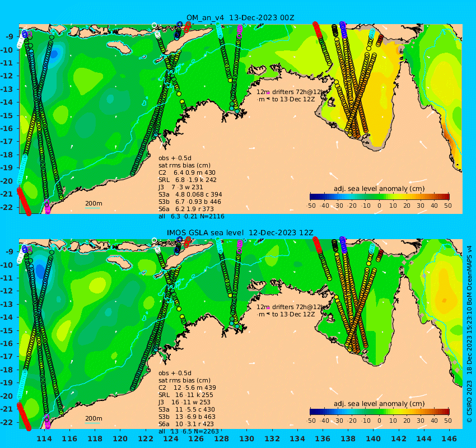This screenshot has width=476, height=448.
Task: Click latitude label -22 on top panel
Action: tap(7, 207)
